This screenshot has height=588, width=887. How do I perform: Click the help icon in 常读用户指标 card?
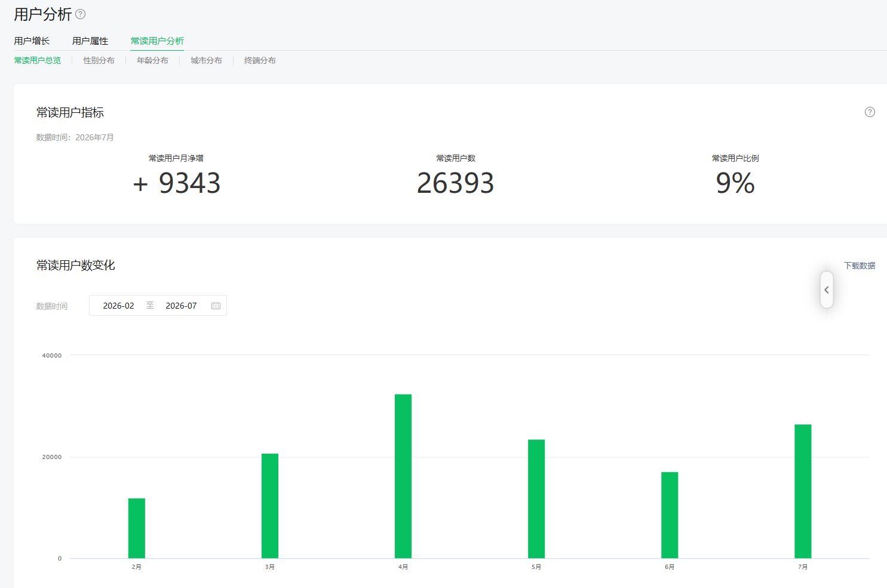[x=870, y=112]
